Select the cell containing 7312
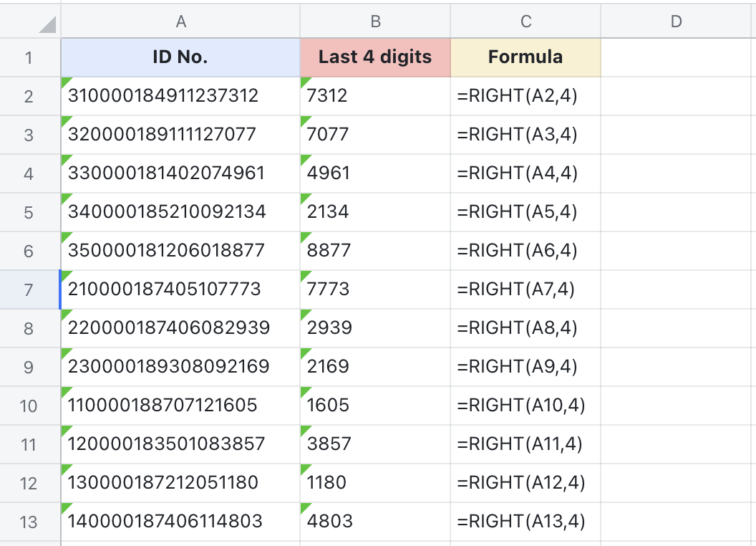This screenshot has height=546, width=756. click(x=375, y=96)
